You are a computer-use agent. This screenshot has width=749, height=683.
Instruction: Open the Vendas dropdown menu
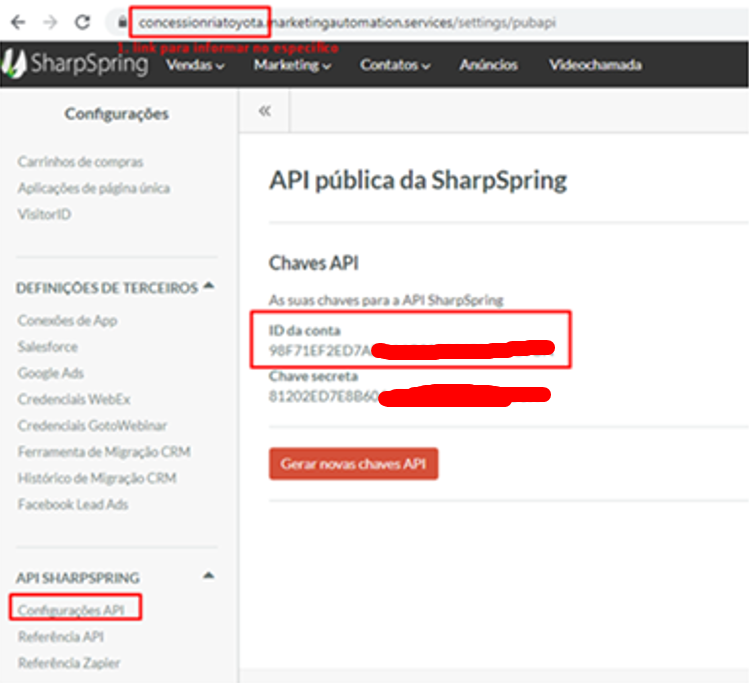(195, 65)
